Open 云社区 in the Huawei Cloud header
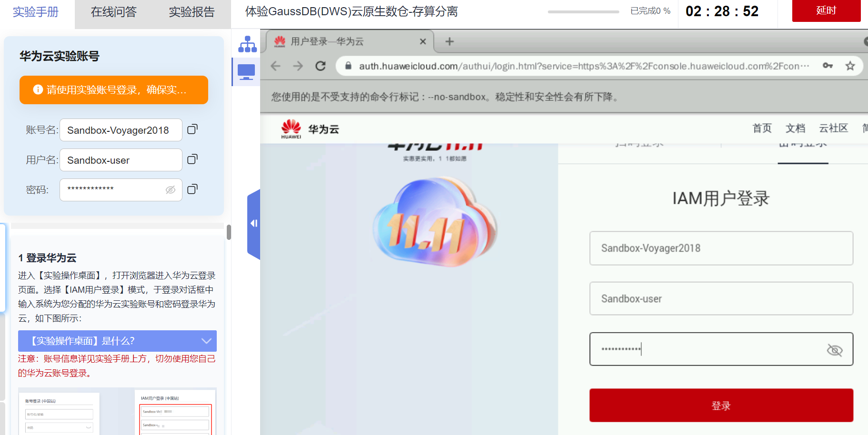This screenshot has height=435, width=868. [x=833, y=128]
